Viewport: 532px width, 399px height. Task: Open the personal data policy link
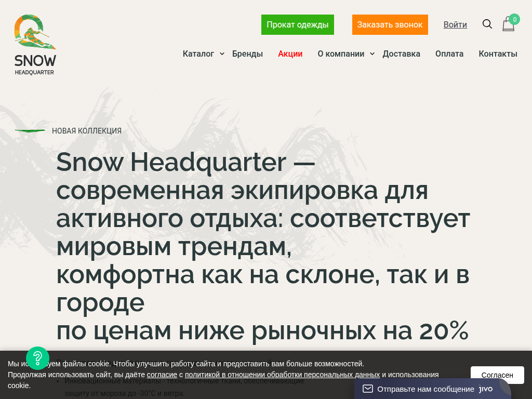(x=282, y=374)
